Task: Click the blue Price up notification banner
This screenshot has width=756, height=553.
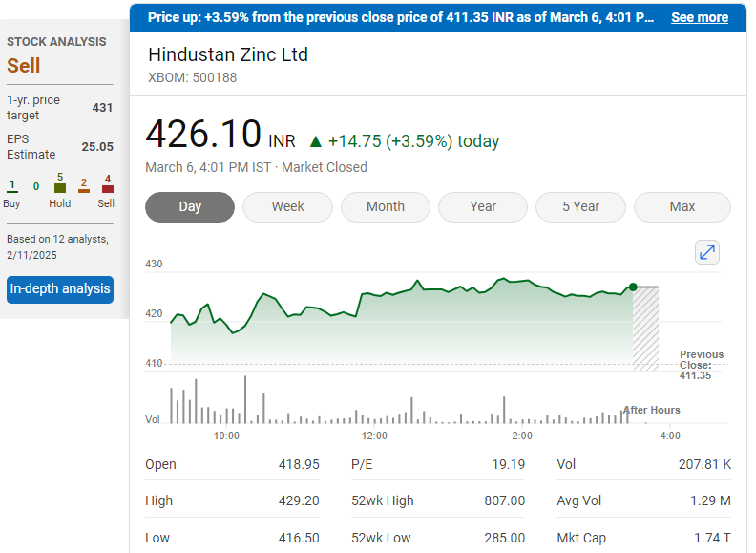Action: click(401, 17)
